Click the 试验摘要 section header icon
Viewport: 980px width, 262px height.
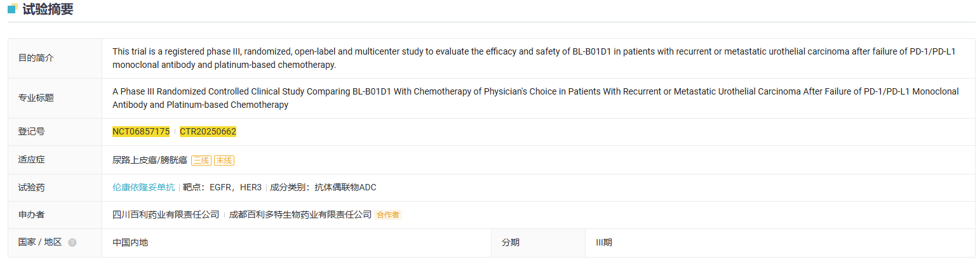(x=12, y=9)
